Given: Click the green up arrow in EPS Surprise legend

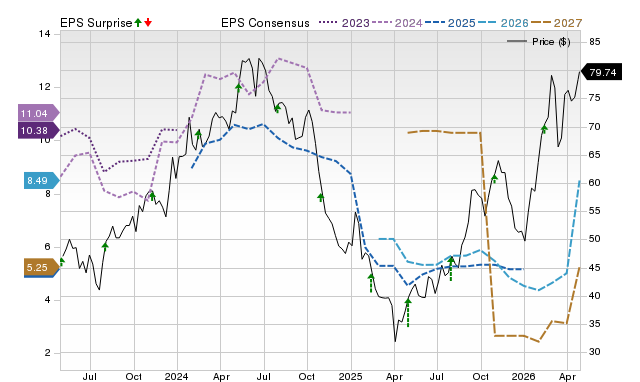Looking at the screenshot, I should (x=138, y=22).
